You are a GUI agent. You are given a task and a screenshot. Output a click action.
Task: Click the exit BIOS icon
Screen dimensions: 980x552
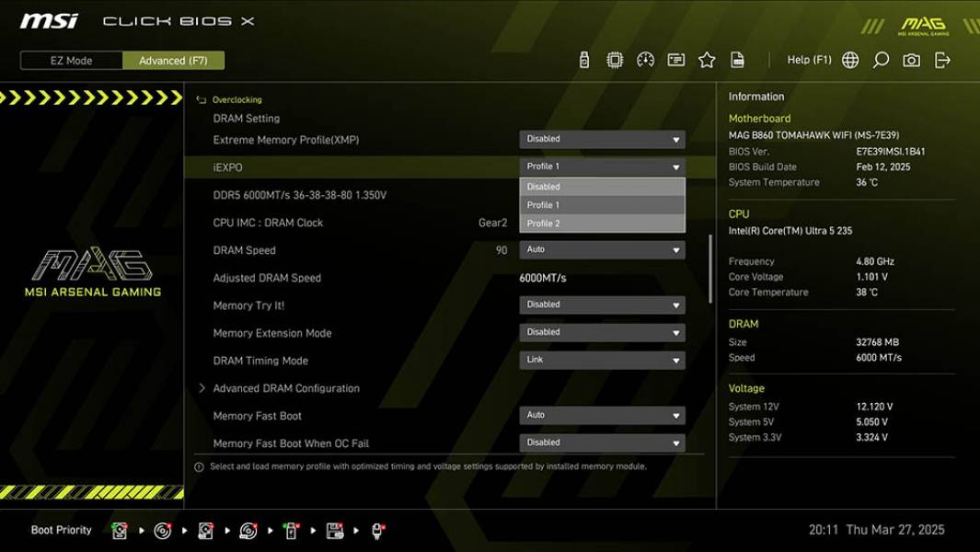(942, 60)
